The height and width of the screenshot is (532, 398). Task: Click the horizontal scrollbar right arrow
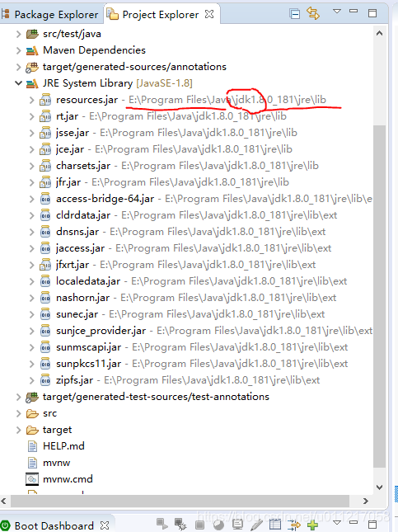366,501
